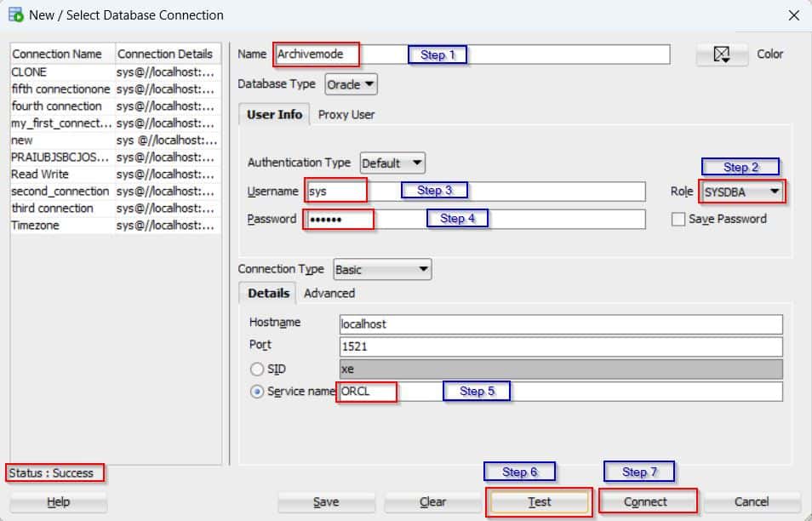The width and height of the screenshot is (812, 521).
Task: Open the Authentication Type dropdown
Action: coord(392,163)
